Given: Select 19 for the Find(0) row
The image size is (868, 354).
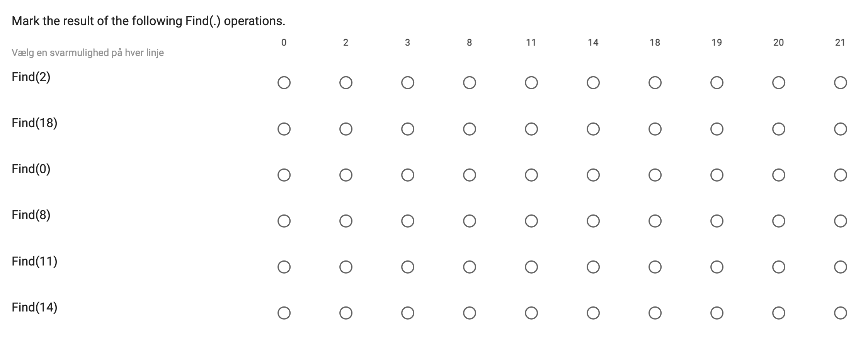Looking at the screenshot, I should click(717, 175).
